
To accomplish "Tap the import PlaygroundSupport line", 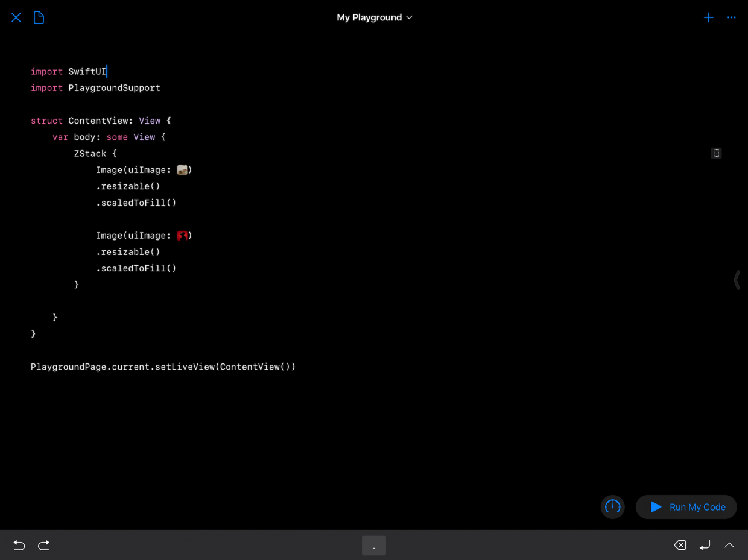I will pos(95,87).
